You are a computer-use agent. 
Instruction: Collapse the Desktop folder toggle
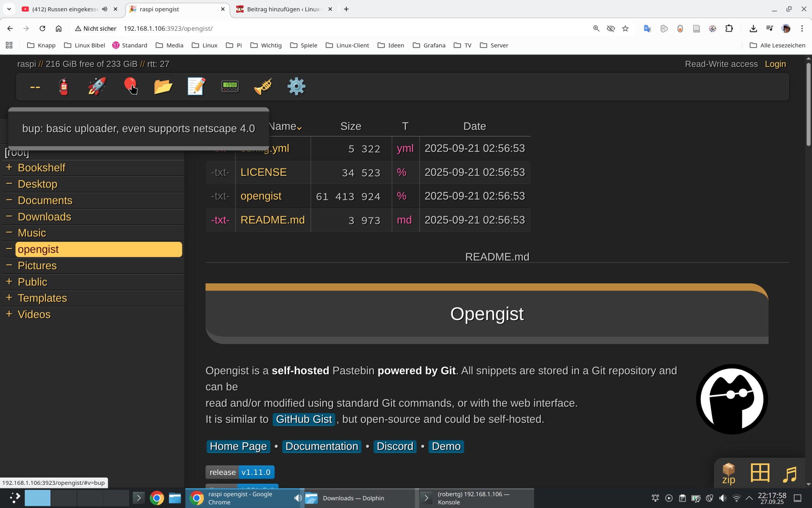(x=9, y=184)
